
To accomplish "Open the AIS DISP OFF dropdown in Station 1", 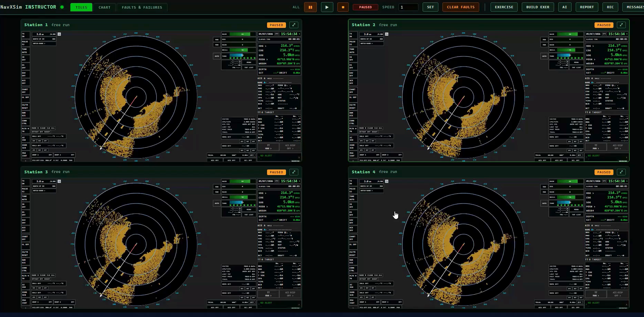I will pos(290,147).
